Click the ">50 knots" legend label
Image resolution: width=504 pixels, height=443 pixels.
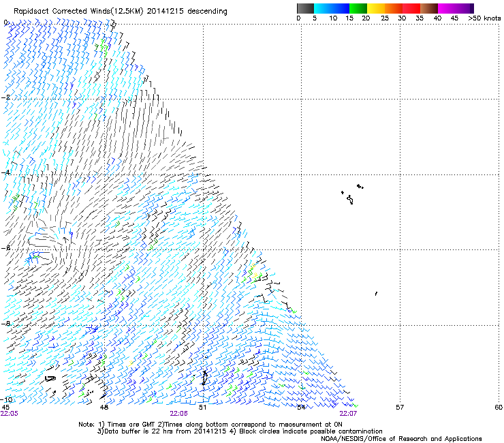click(x=484, y=18)
